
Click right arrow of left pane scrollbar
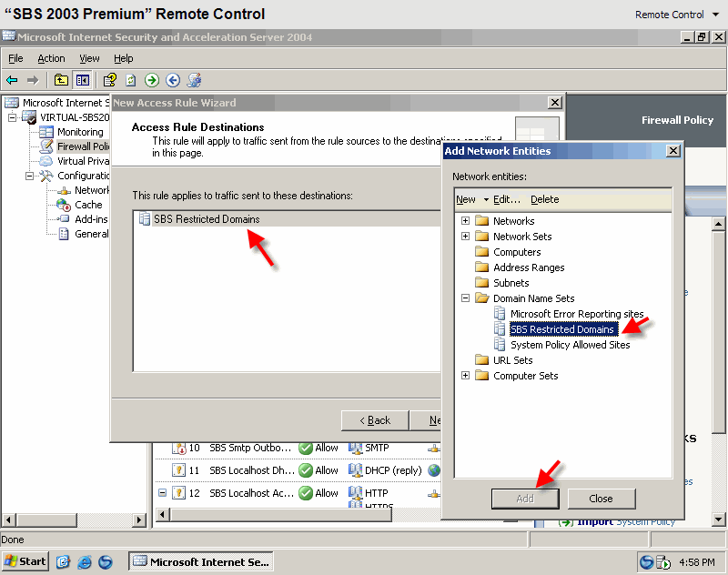coord(139,520)
